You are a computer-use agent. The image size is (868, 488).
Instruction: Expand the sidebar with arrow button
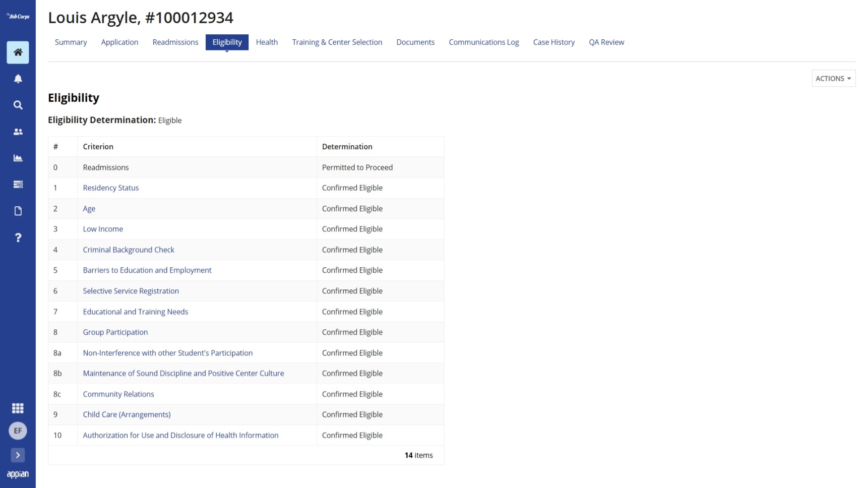click(18, 455)
